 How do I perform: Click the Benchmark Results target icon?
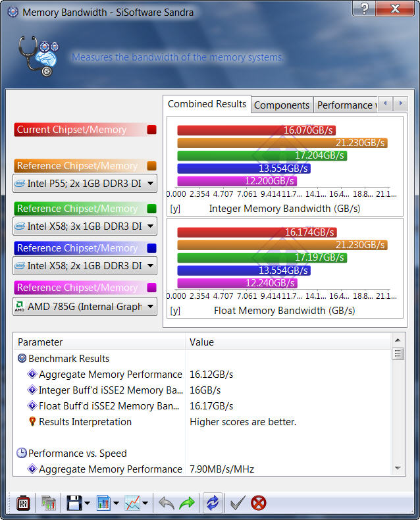click(x=22, y=359)
